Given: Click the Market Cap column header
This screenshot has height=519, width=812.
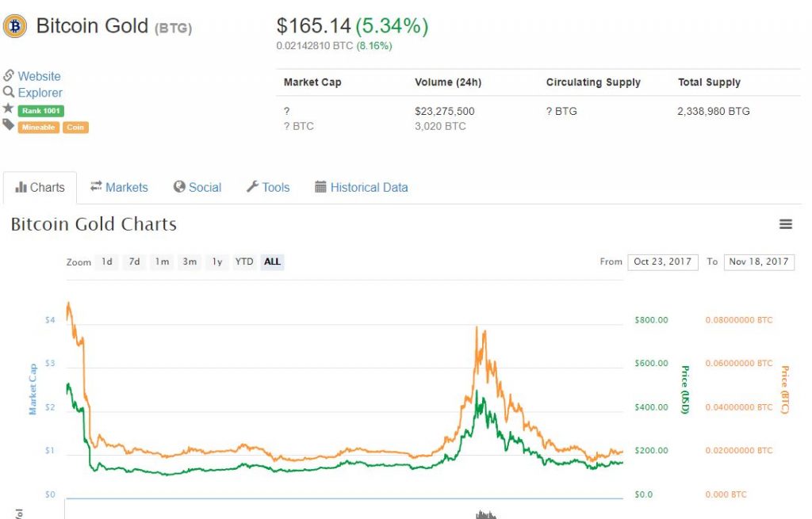Looking at the screenshot, I should [x=312, y=82].
